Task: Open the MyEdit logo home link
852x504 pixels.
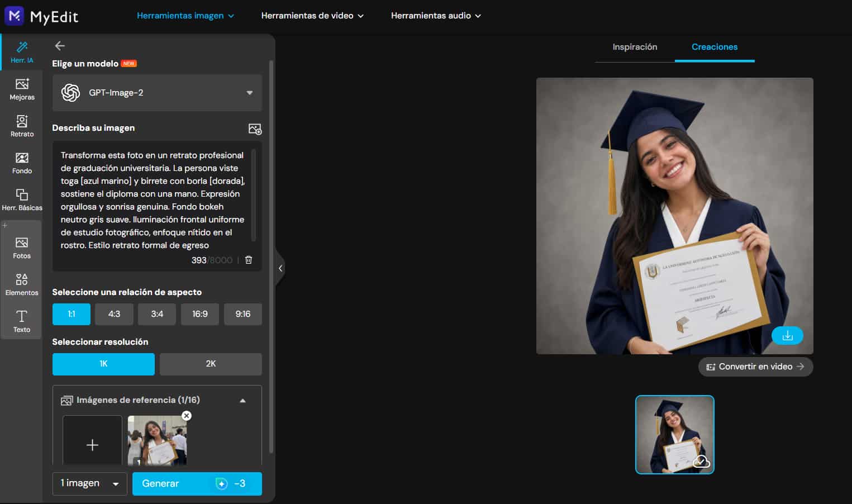Action: (41, 16)
